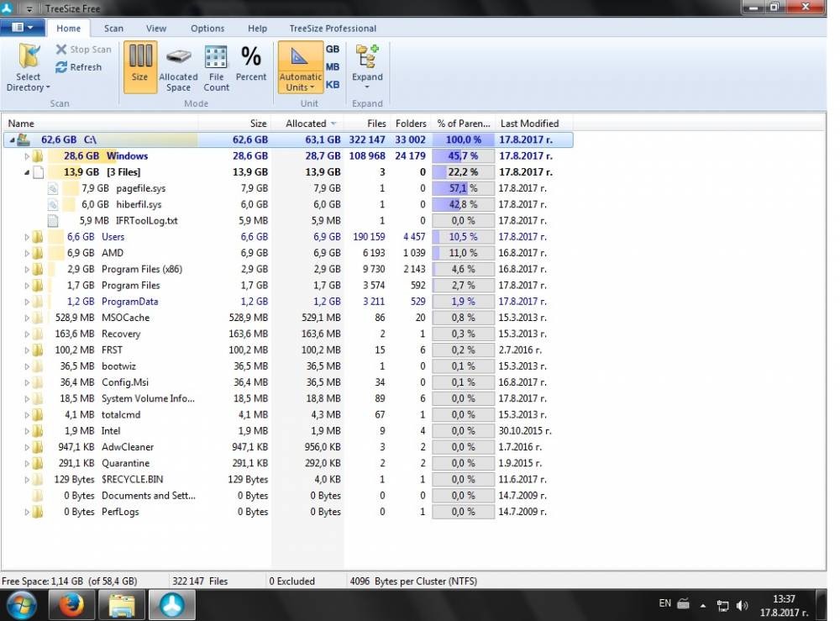Click the Refresh icon
This screenshot has width=840, height=621.
click(x=61, y=67)
